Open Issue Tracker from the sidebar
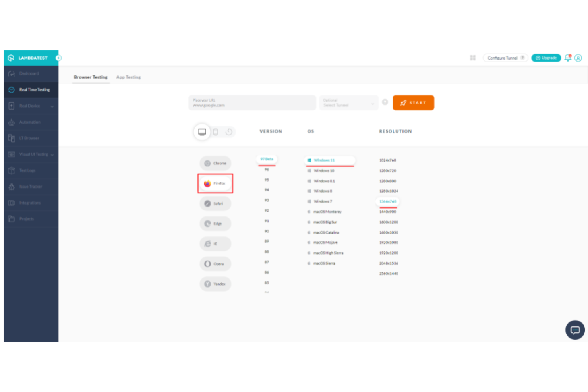 31,187
